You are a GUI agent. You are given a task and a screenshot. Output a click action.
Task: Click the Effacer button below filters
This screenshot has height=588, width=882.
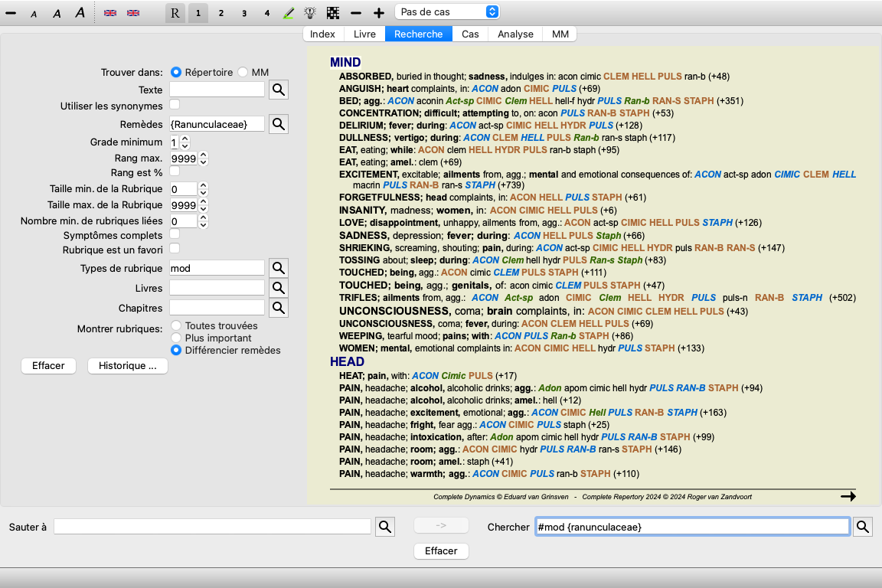click(48, 366)
